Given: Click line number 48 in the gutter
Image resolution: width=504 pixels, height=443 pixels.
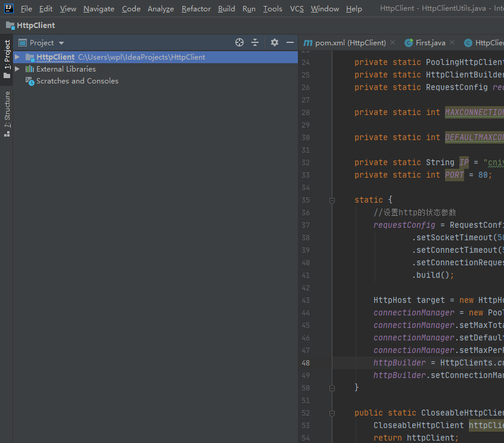Looking at the screenshot, I should 305,363.
